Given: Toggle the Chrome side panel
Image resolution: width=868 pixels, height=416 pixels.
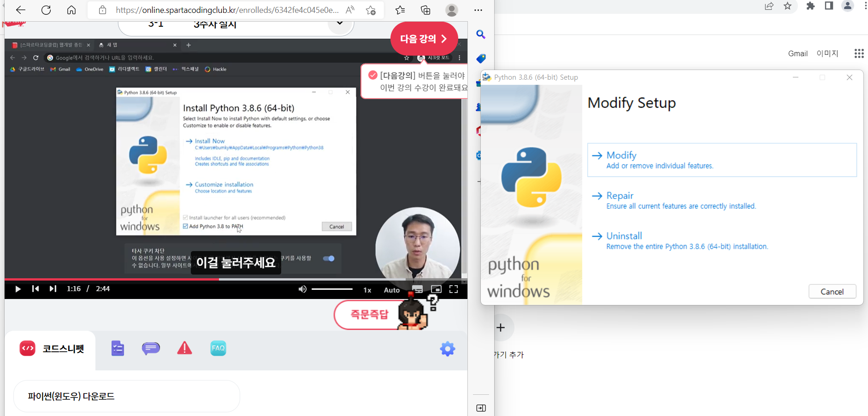Looking at the screenshot, I should point(829,6).
